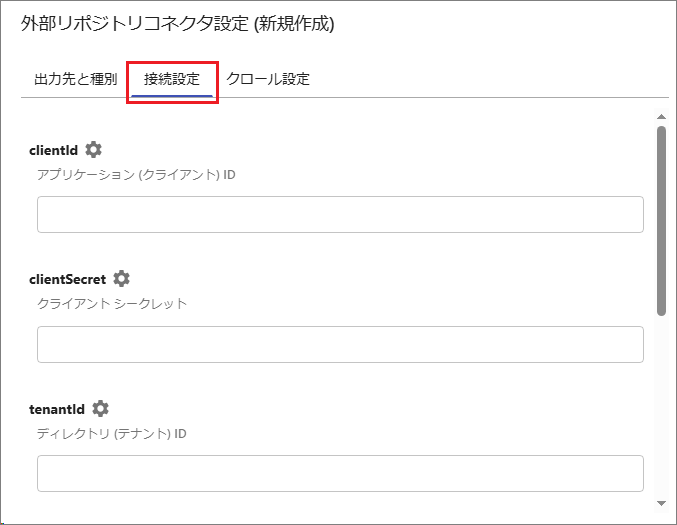Open the clientSecret settings gear icon
Screen dimensions: 677x525
(x=121, y=279)
